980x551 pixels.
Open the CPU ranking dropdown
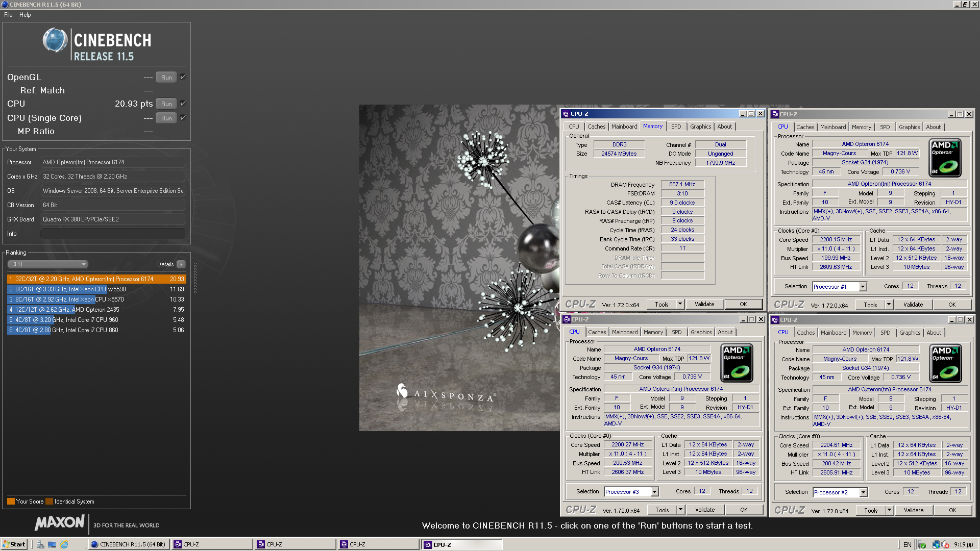point(47,264)
